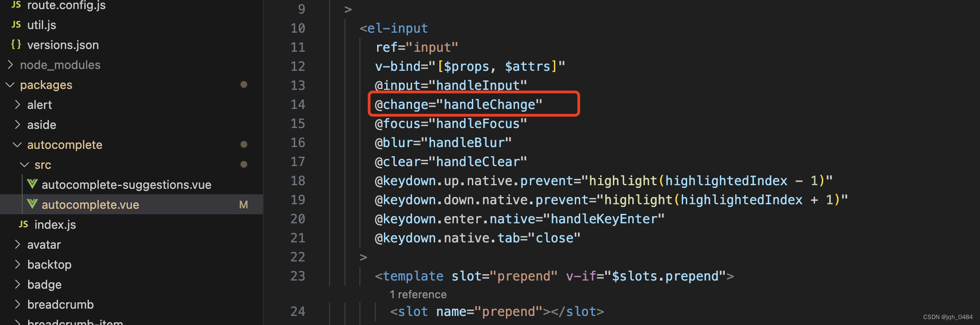Image resolution: width=980 pixels, height=325 pixels.
Task: Click the JS icon next to index.js
Action: pos(23,224)
